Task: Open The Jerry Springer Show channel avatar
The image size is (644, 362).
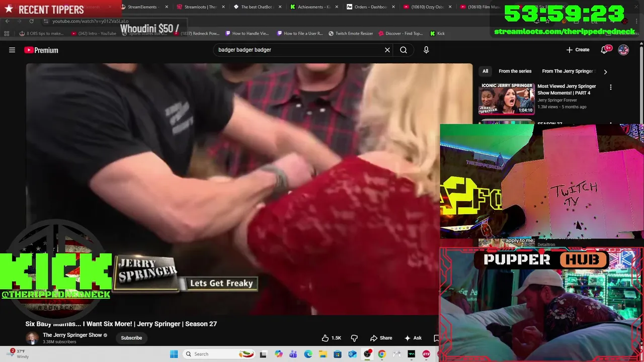Action: click(x=32, y=338)
